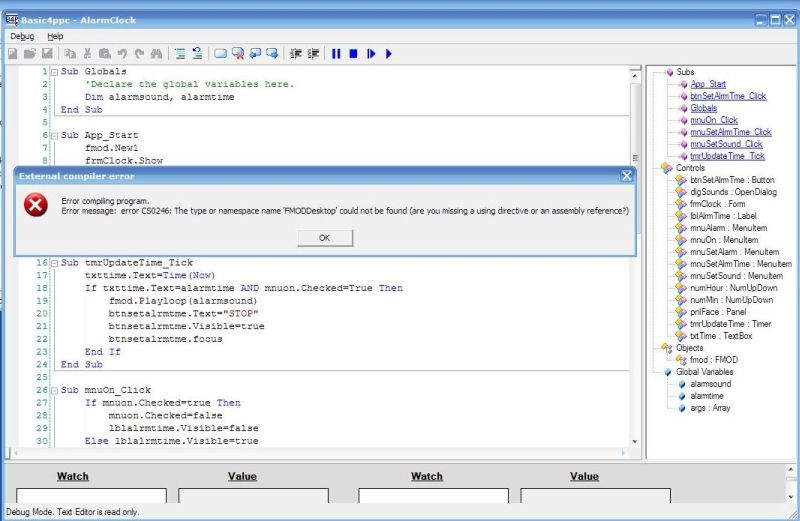Select the Cut scissors icon
This screenshot has height=521, width=800.
(88, 54)
